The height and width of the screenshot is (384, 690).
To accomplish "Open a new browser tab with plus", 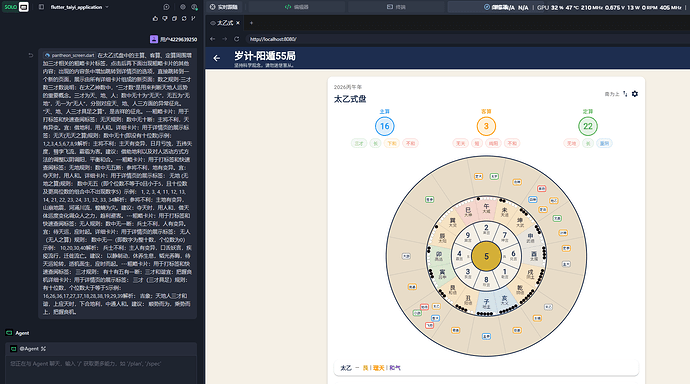I will 251,23.
